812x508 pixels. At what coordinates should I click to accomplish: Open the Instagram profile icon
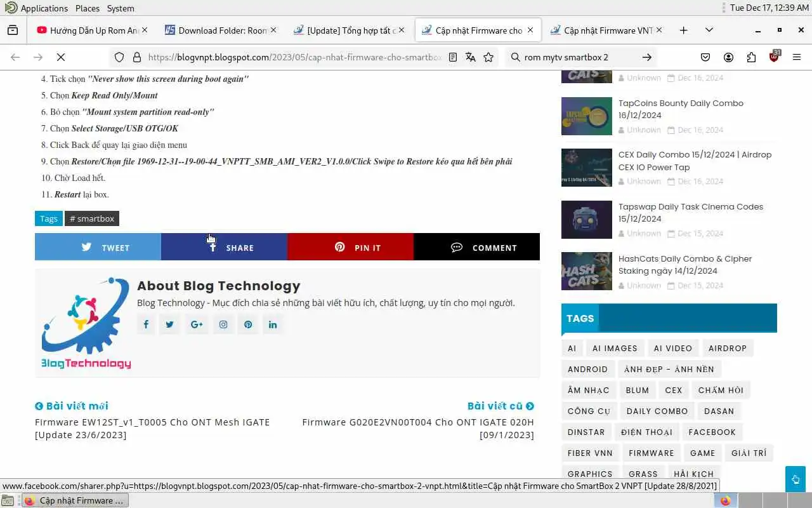click(x=223, y=324)
